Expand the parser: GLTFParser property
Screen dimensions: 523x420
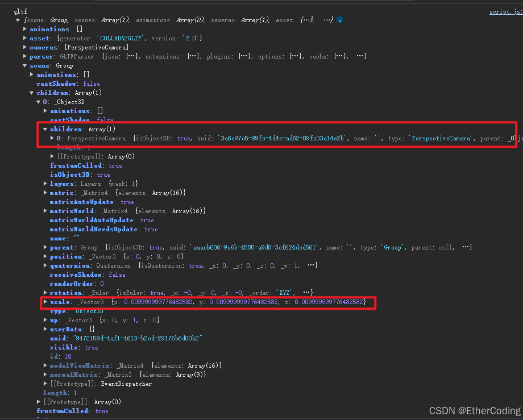point(25,56)
